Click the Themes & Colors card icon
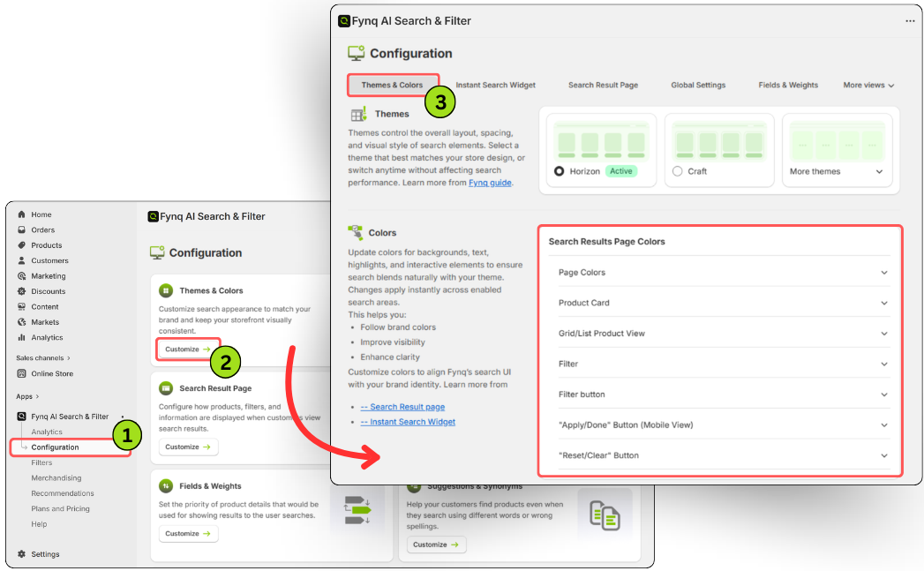The image size is (924, 571). (x=166, y=290)
